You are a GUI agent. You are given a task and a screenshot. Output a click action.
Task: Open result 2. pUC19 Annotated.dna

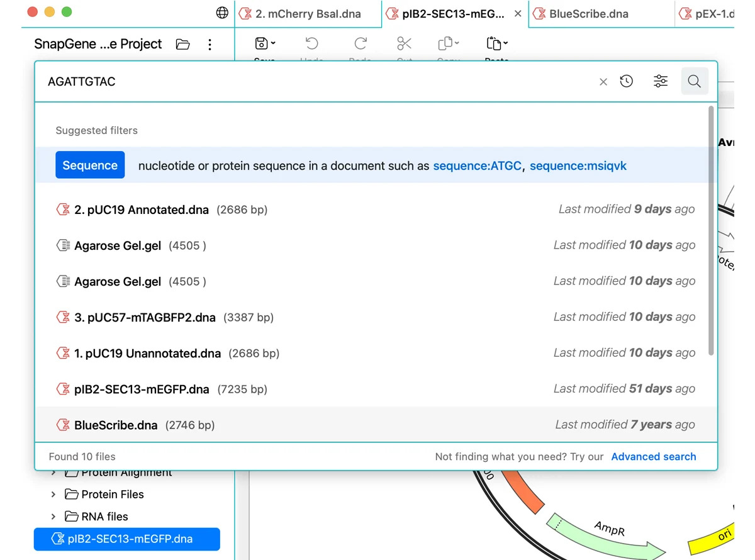(x=376, y=210)
